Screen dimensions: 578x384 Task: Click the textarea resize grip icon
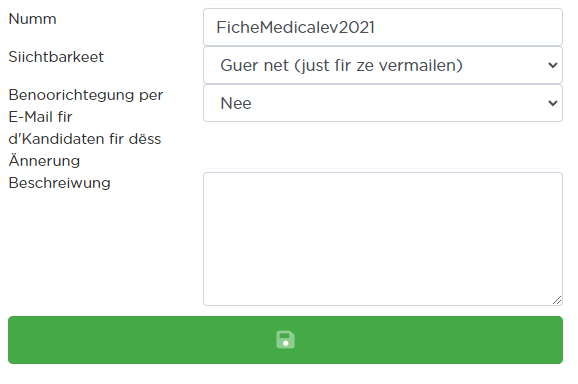click(557, 300)
